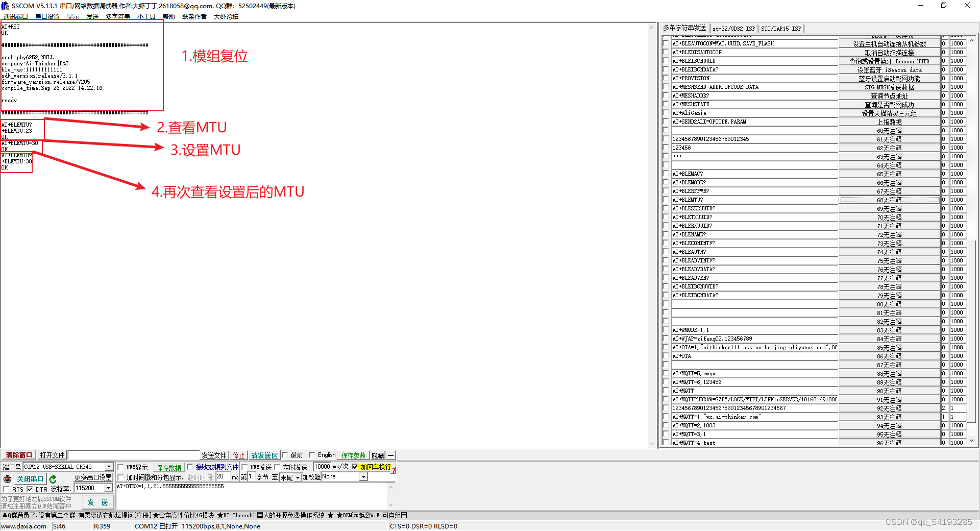Select the 多条字符串发送 tab

[684, 28]
